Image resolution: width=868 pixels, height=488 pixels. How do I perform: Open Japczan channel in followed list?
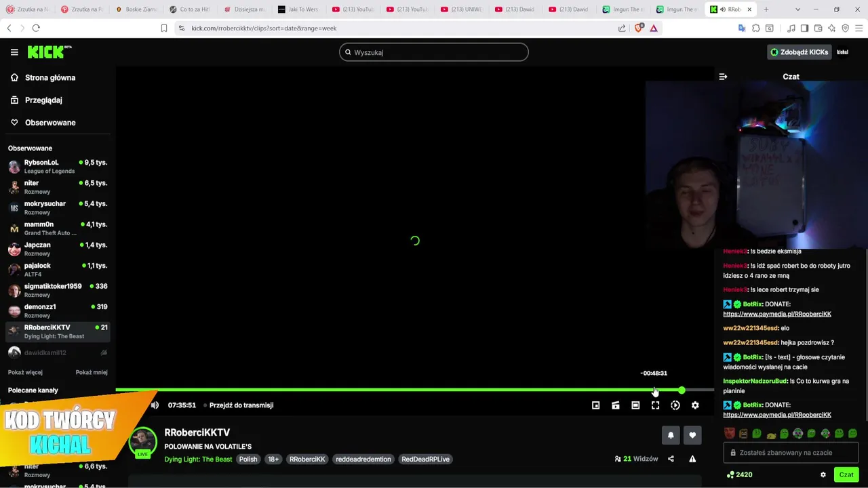58,249
